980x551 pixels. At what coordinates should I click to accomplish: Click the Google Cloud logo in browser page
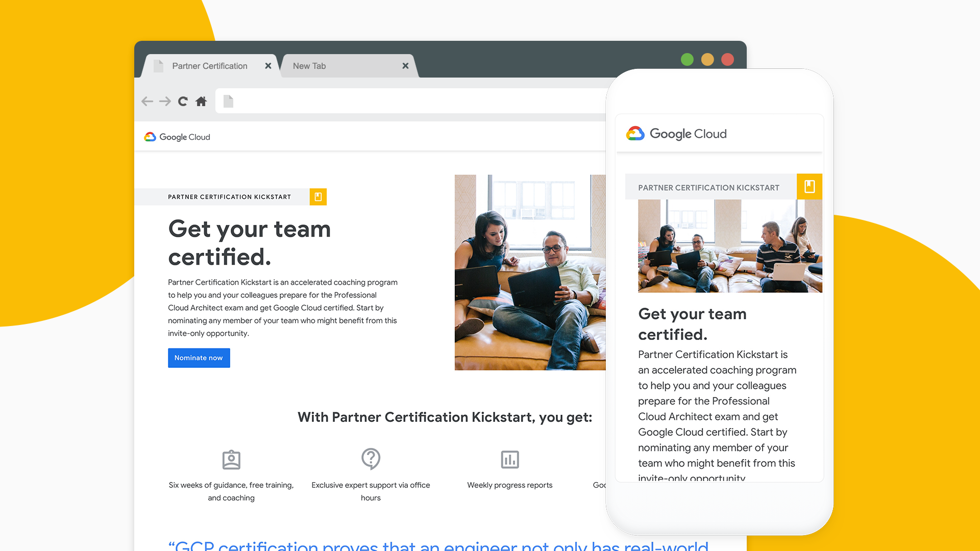click(177, 137)
